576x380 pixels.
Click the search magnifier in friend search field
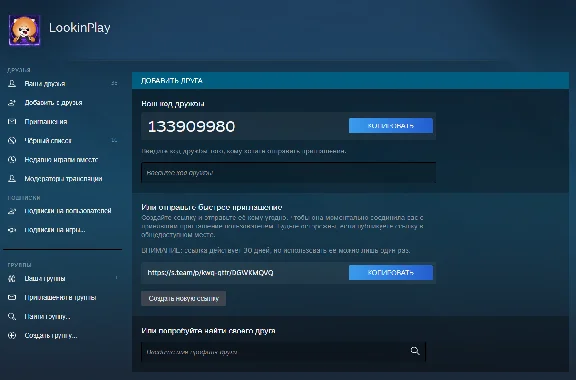415,351
